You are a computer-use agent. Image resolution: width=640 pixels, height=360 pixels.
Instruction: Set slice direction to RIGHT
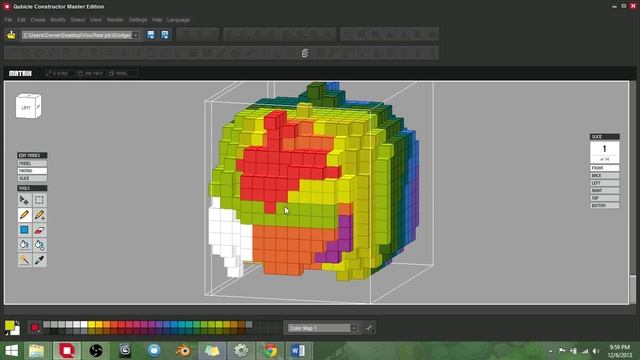(604, 190)
